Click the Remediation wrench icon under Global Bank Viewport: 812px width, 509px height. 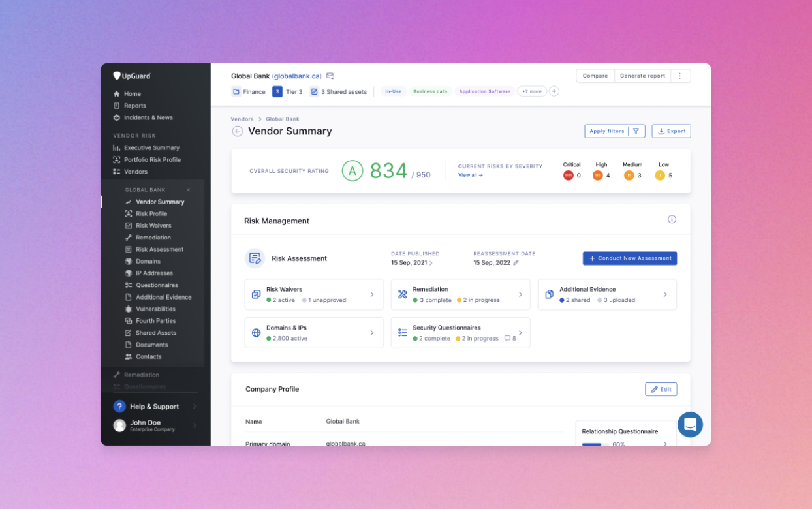pos(129,238)
